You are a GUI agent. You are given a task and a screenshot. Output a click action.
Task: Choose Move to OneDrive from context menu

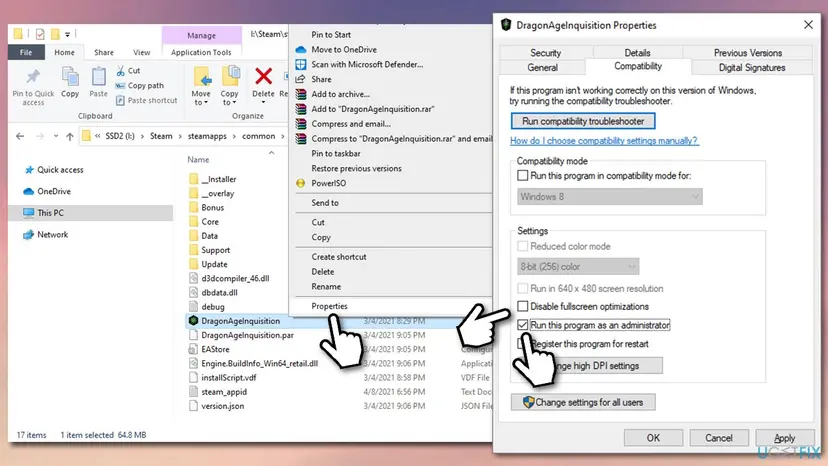344,50
